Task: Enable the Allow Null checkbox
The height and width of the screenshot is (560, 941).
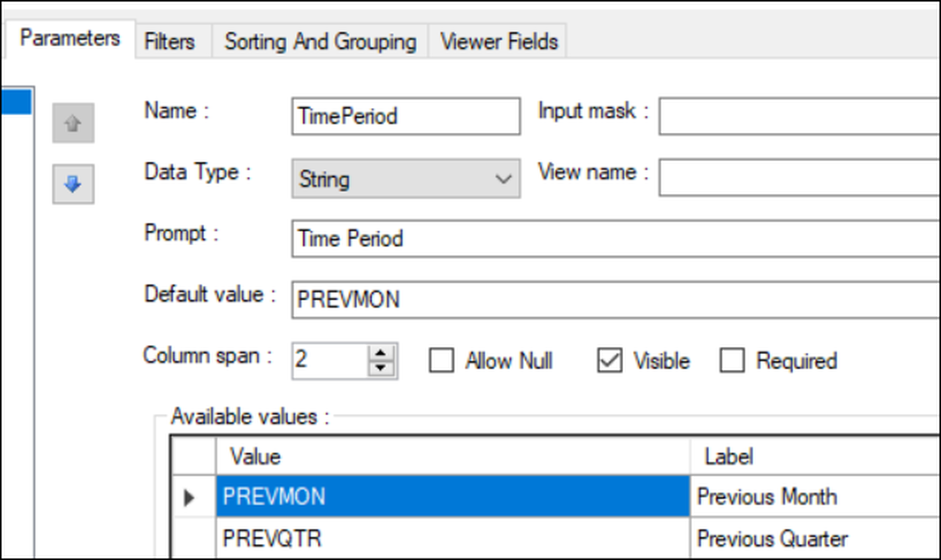Action: point(442,360)
